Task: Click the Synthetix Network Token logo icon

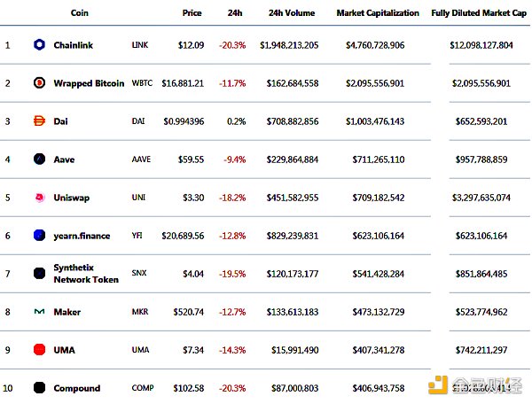Action: pos(39,274)
